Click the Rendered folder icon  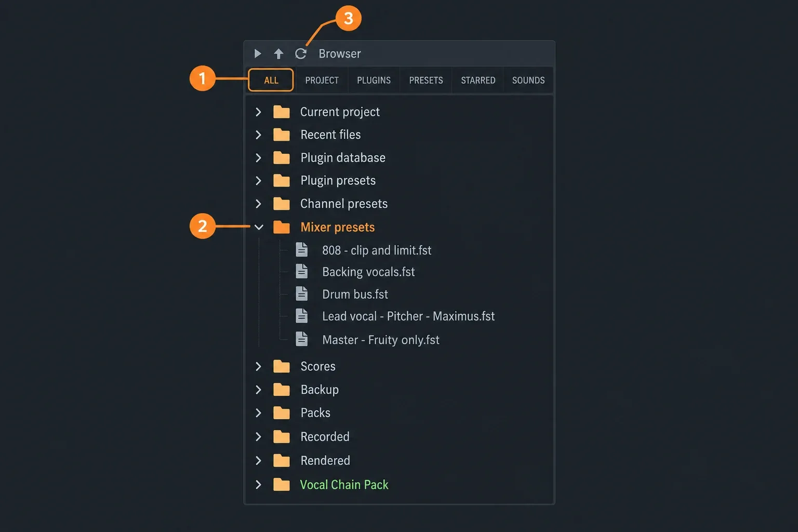pyautogui.click(x=282, y=460)
